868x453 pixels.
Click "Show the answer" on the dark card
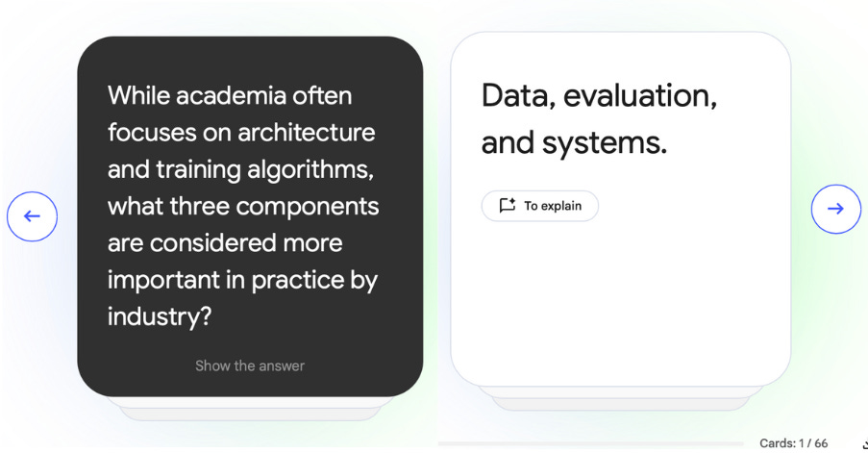[x=250, y=365]
